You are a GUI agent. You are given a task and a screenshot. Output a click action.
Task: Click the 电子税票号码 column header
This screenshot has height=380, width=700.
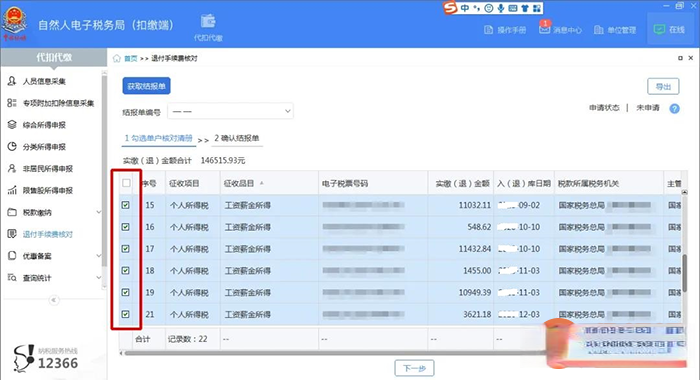(x=345, y=184)
